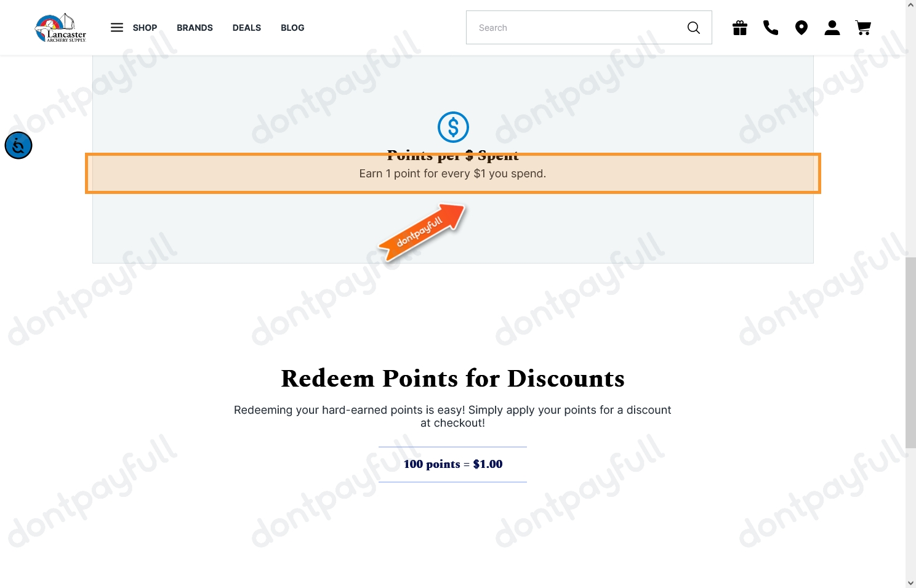Click the scrollbar down arrow
Viewport: 916px width, 588px height.
(910, 582)
